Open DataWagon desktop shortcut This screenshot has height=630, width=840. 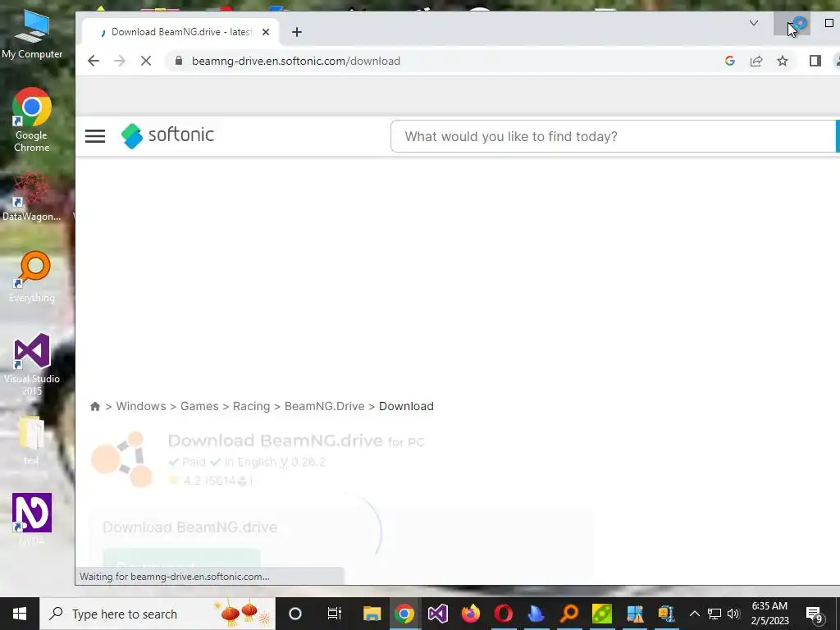coord(32,197)
